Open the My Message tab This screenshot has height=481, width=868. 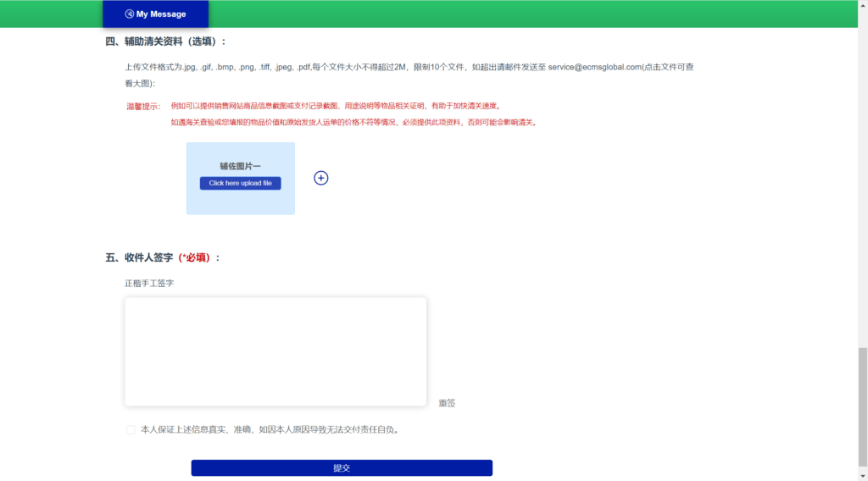[156, 14]
